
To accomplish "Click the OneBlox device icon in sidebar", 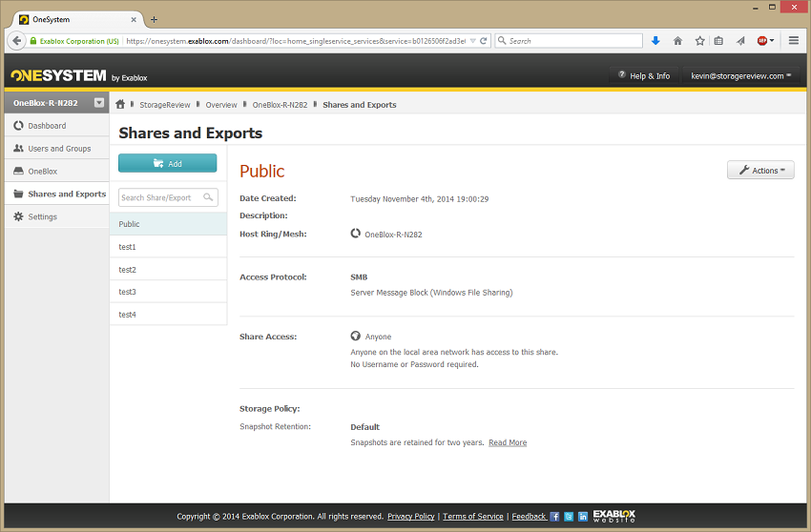I will pos(19,171).
